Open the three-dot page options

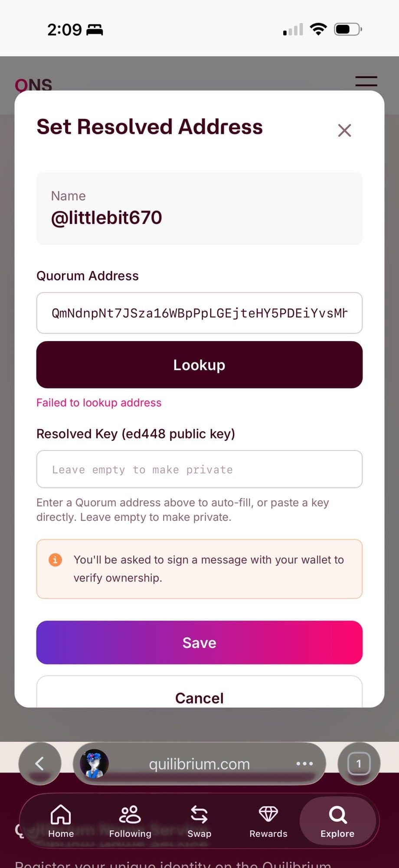(304, 763)
